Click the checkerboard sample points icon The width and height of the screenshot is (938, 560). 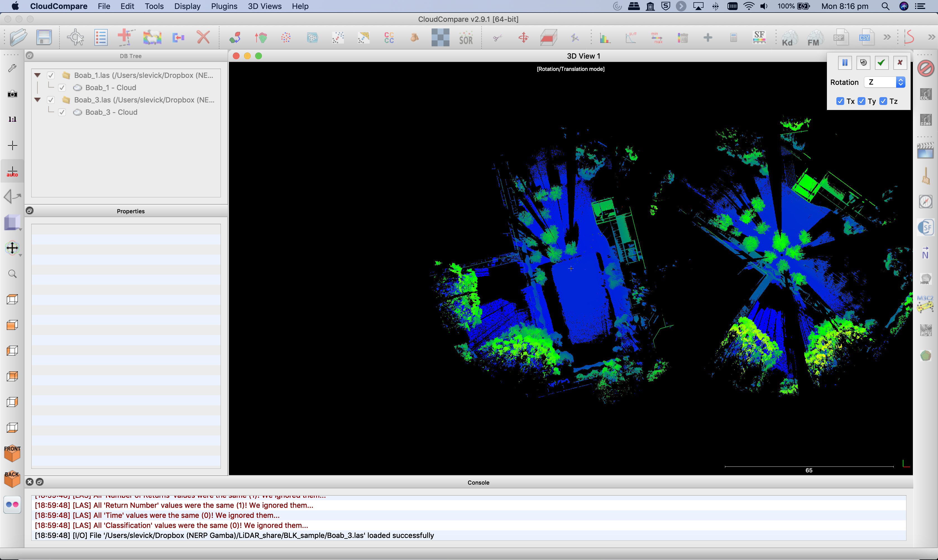pos(440,37)
